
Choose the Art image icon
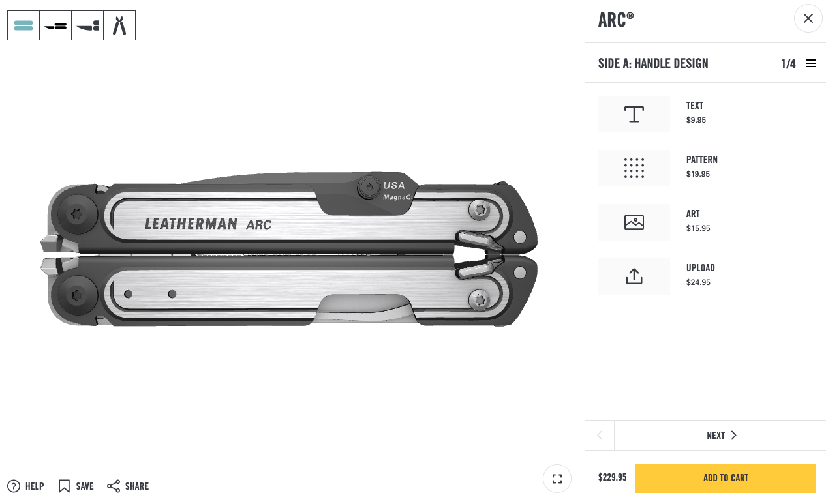(x=634, y=222)
